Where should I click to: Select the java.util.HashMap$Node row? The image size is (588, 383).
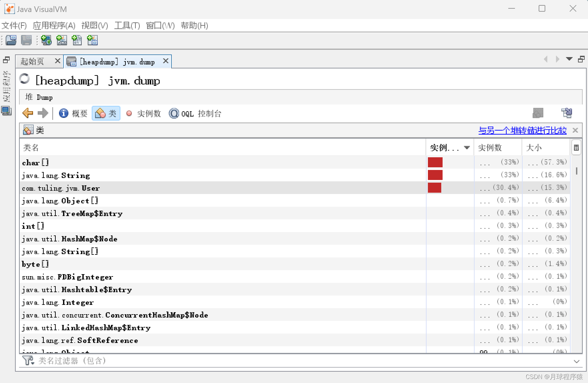tap(295, 238)
